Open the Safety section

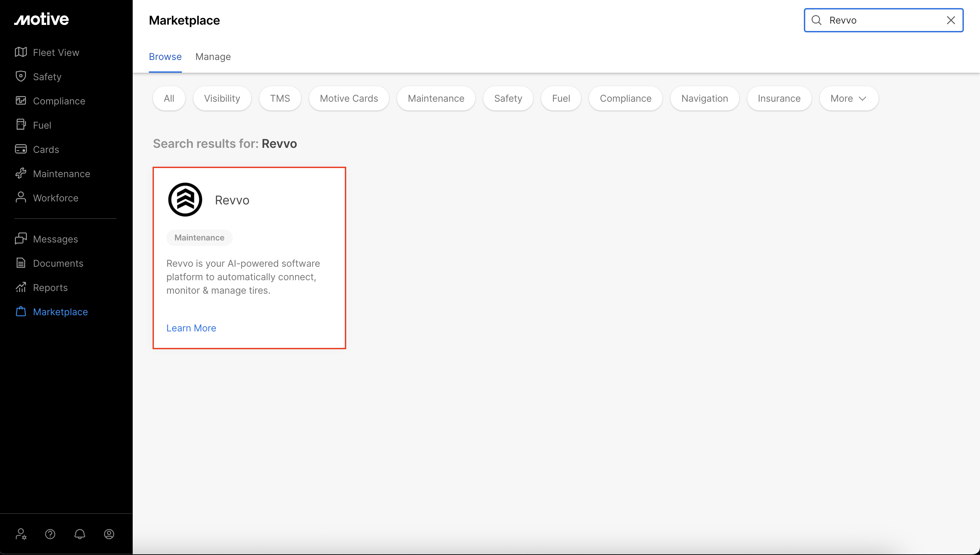tap(47, 77)
